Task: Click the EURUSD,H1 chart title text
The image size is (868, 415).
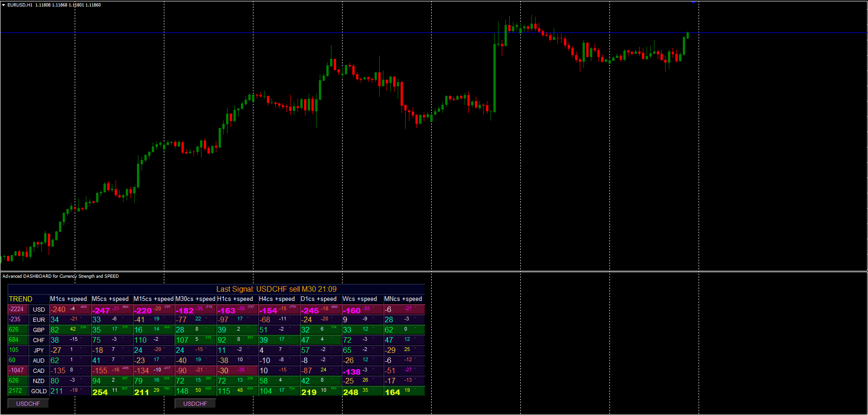Action: pos(54,5)
